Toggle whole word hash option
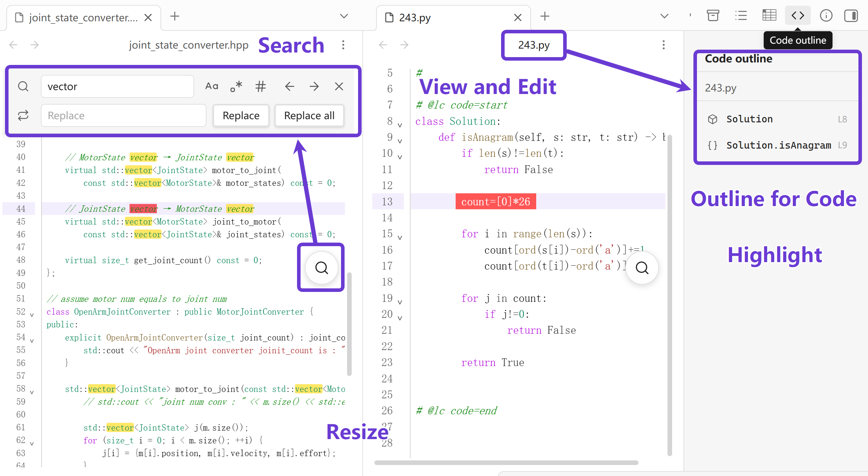The height and width of the screenshot is (476, 868). click(x=260, y=86)
